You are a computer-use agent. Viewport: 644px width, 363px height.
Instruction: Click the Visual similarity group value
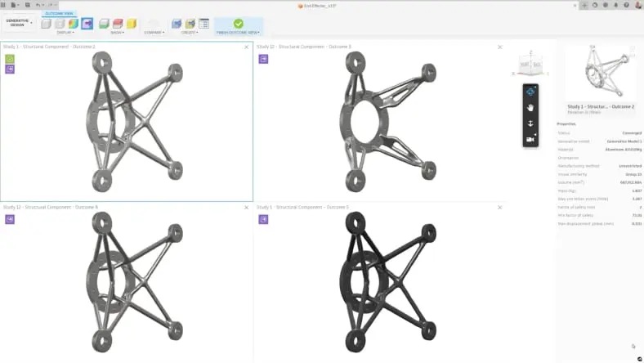point(633,174)
